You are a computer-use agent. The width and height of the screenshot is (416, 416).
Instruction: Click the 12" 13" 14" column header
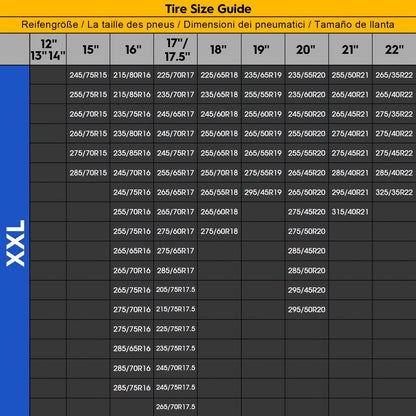[x=48, y=50]
